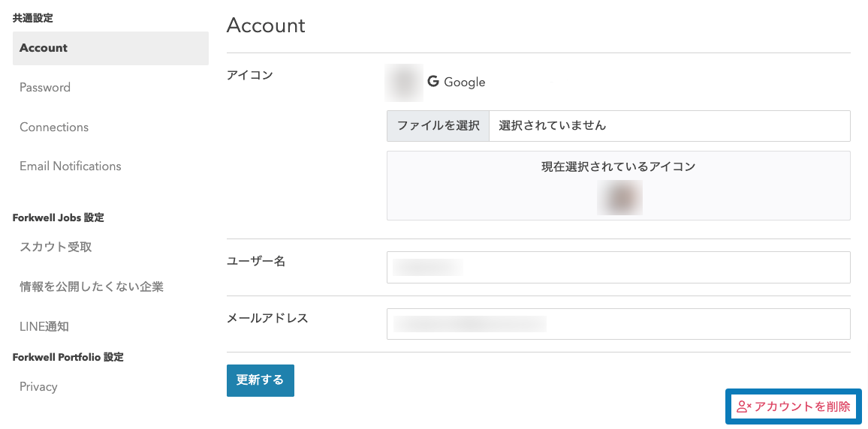Click the Google G logo icon
This screenshot has width=868, height=429.
[433, 82]
